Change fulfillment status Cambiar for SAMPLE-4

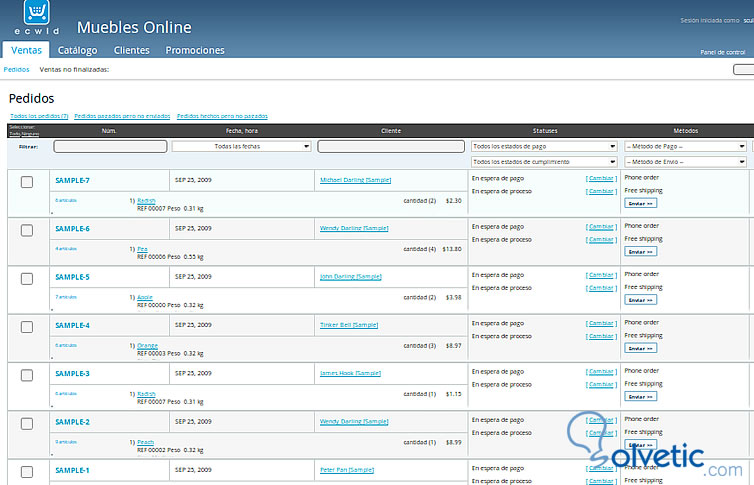(601, 336)
